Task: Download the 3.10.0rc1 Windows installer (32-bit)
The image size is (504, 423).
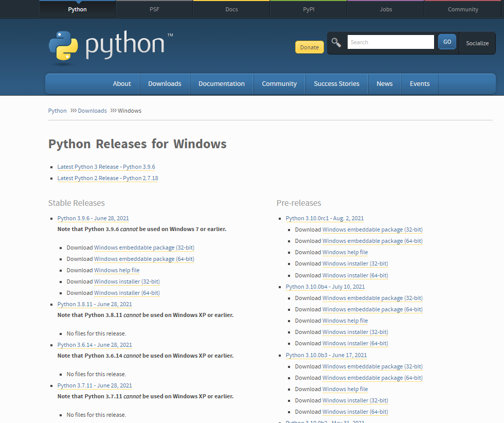Action: coord(355,263)
